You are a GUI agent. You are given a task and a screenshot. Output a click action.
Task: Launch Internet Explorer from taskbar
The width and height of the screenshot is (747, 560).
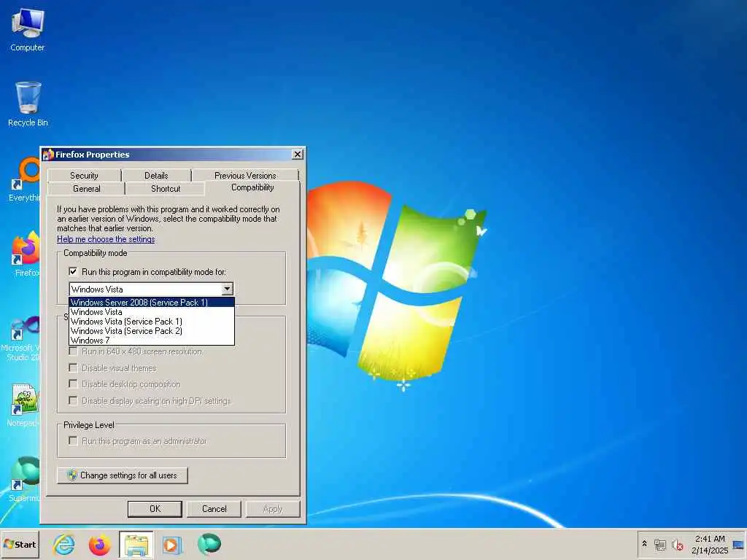coord(64,544)
